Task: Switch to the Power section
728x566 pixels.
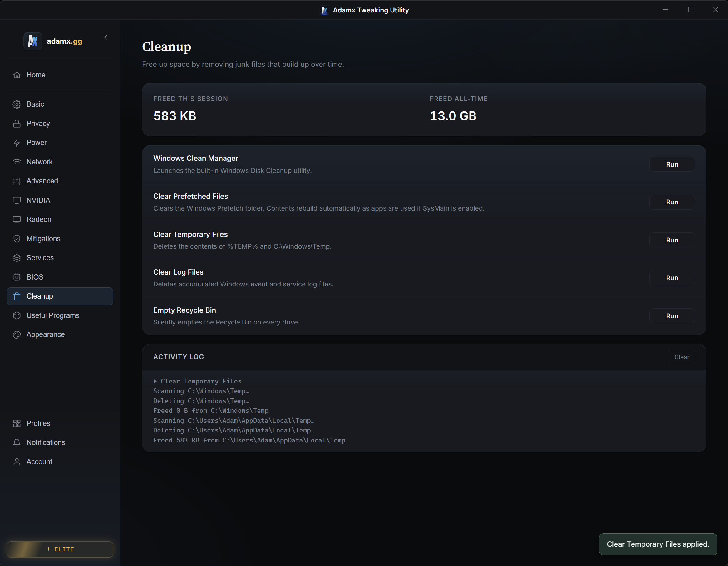Action: pyautogui.click(x=60, y=143)
